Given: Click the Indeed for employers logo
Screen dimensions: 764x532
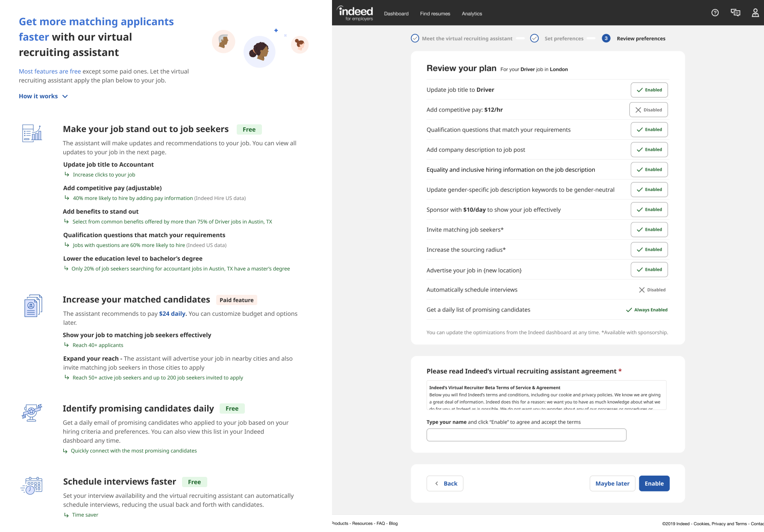Looking at the screenshot, I should [355, 13].
